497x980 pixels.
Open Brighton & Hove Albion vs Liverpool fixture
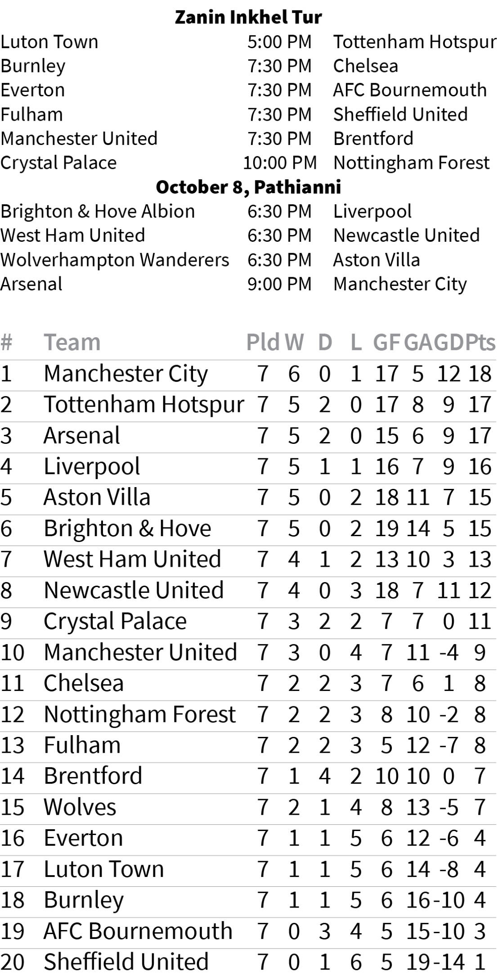[248, 212]
